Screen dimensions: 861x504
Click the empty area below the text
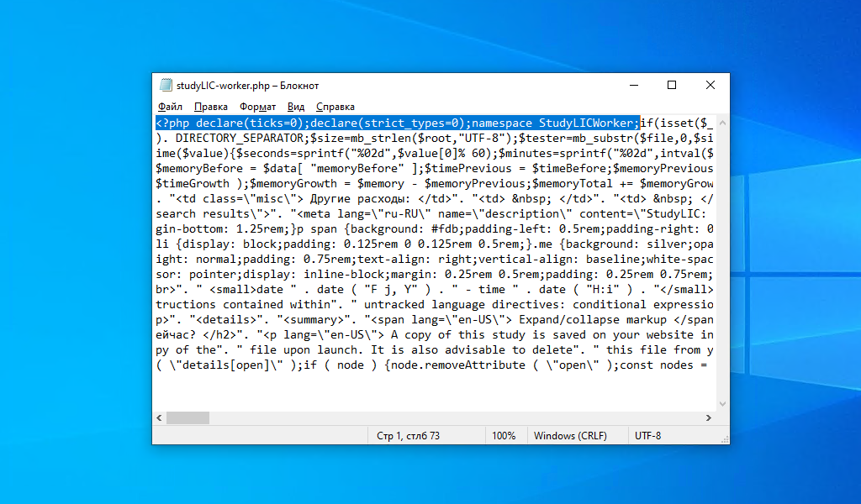(435, 391)
